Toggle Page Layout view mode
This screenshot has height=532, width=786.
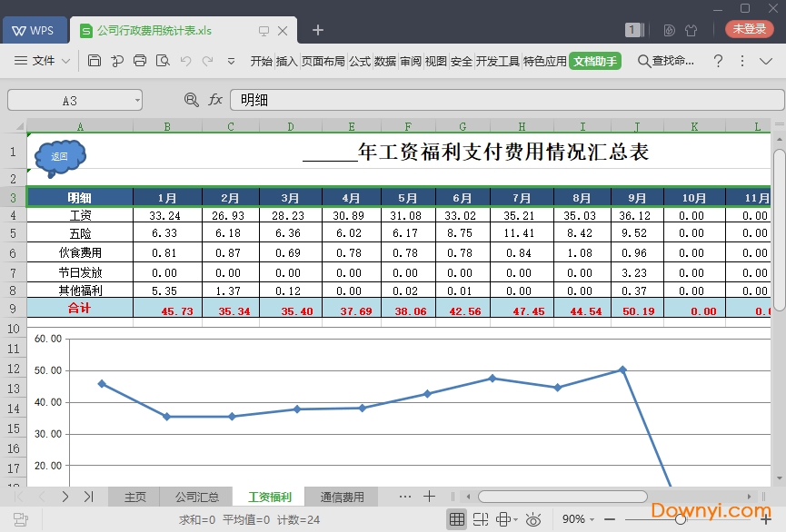point(503,518)
